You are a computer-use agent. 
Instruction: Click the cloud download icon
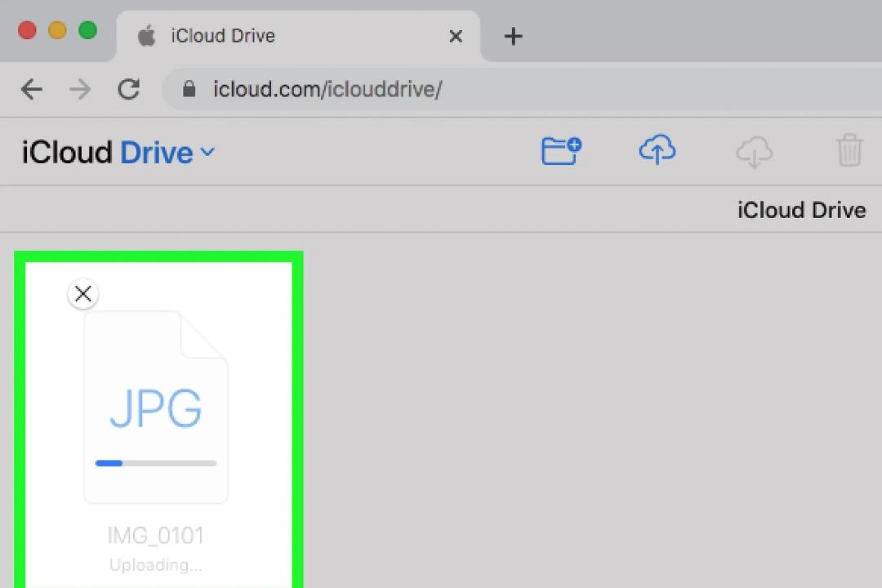pos(754,151)
